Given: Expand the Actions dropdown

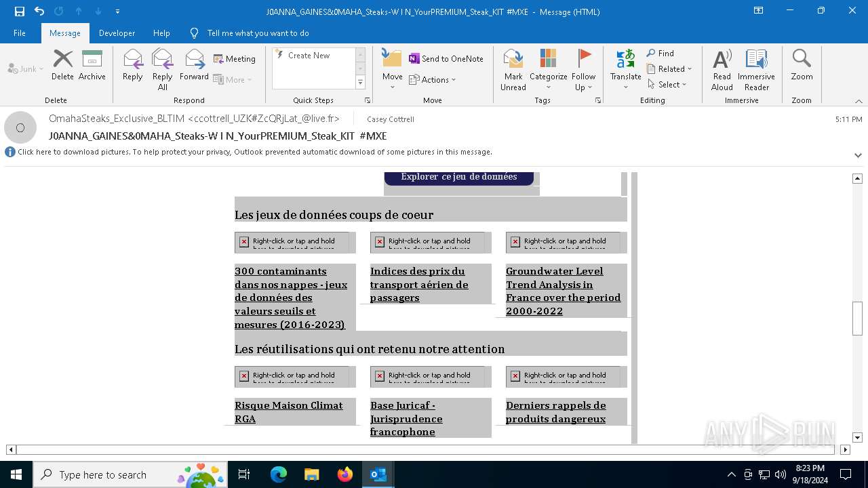Looking at the screenshot, I should (x=433, y=79).
